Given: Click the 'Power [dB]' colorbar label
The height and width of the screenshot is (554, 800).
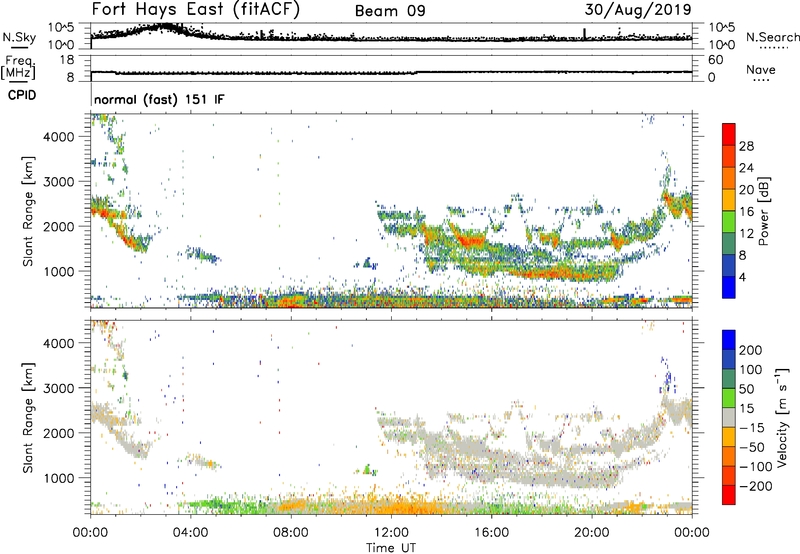Looking at the screenshot, I should pos(763,211).
